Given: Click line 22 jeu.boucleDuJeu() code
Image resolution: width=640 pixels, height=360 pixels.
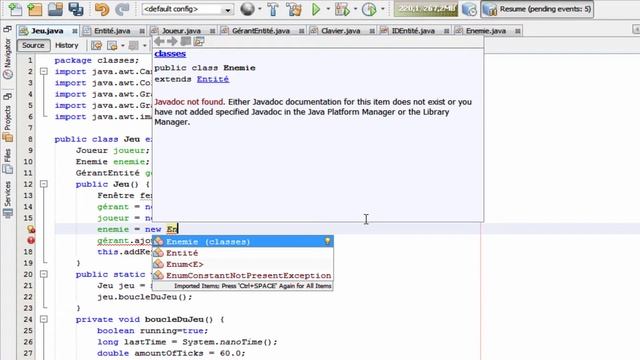Looking at the screenshot, I should [144, 297].
